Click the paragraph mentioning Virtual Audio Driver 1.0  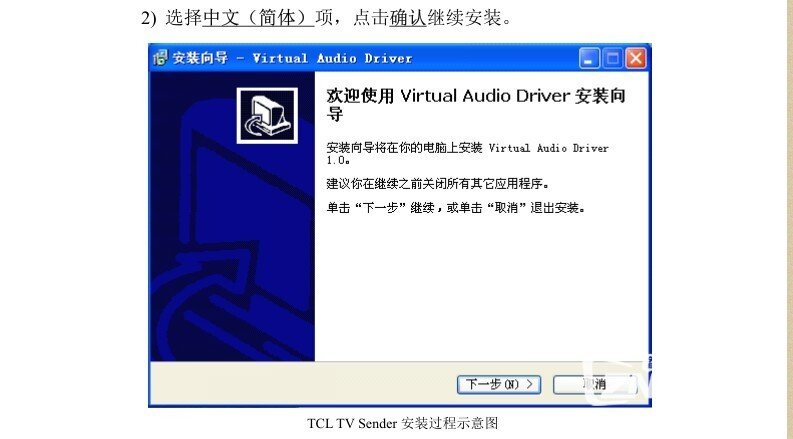pyautogui.click(x=467, y=154)
